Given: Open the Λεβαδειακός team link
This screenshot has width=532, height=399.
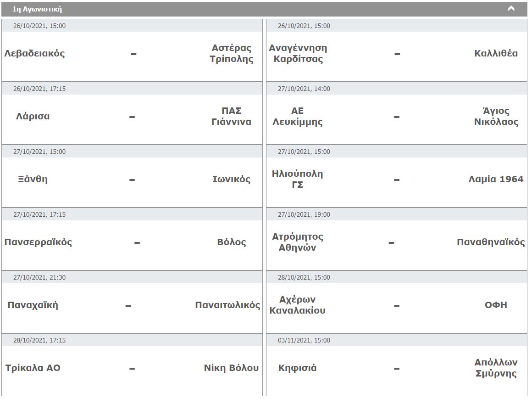Looking at the screenshot, I should 34,53.
